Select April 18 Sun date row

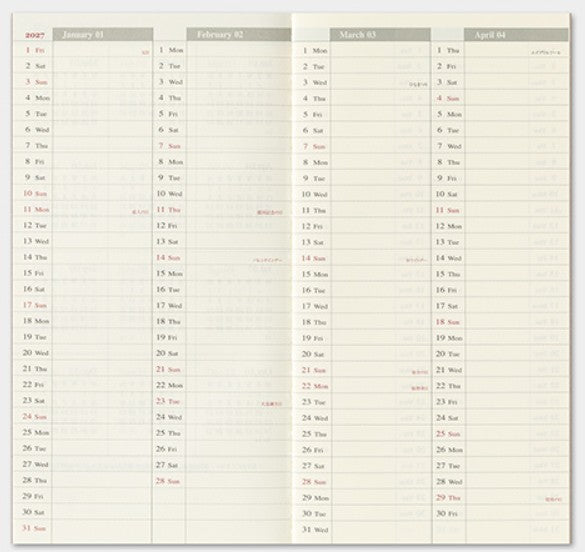500,322
